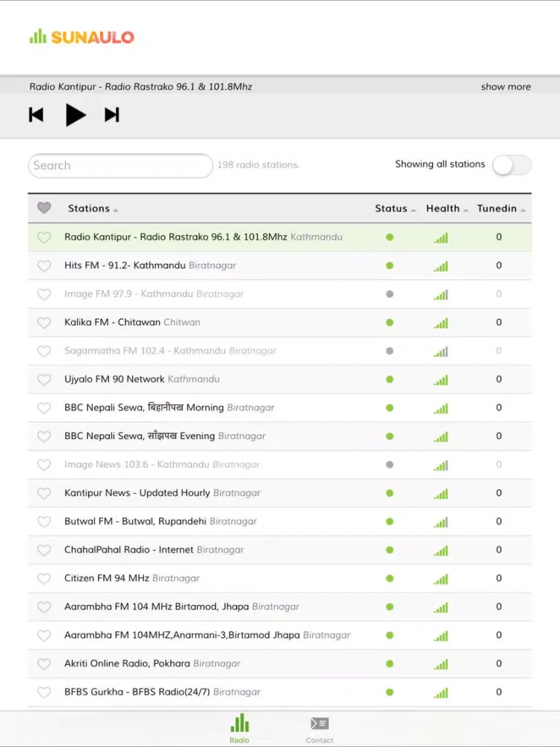Viewport: 560px width, 747px height.
Task: Click the show more link
Action: point(505,87)
